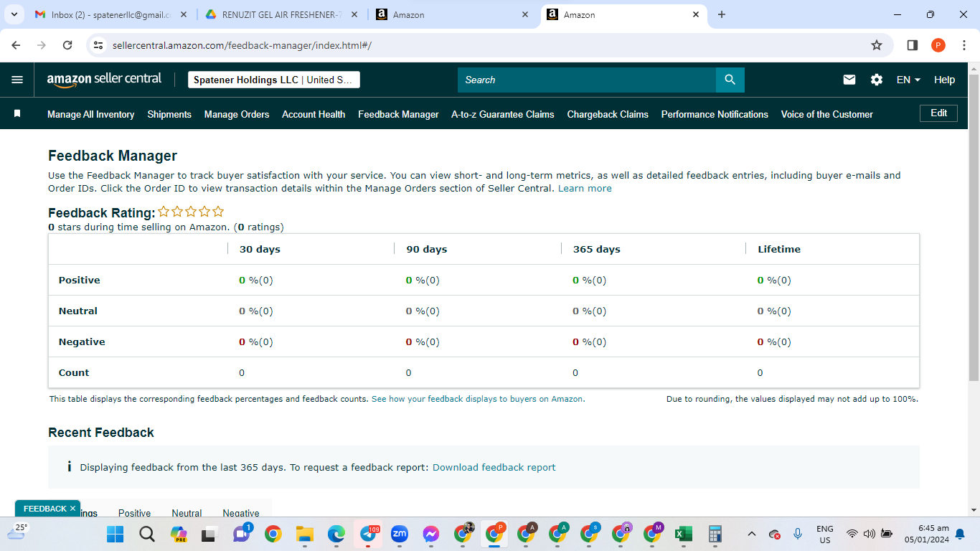Open the Chrome profile avatar P

pyautogui.click(x=938, y=45)
